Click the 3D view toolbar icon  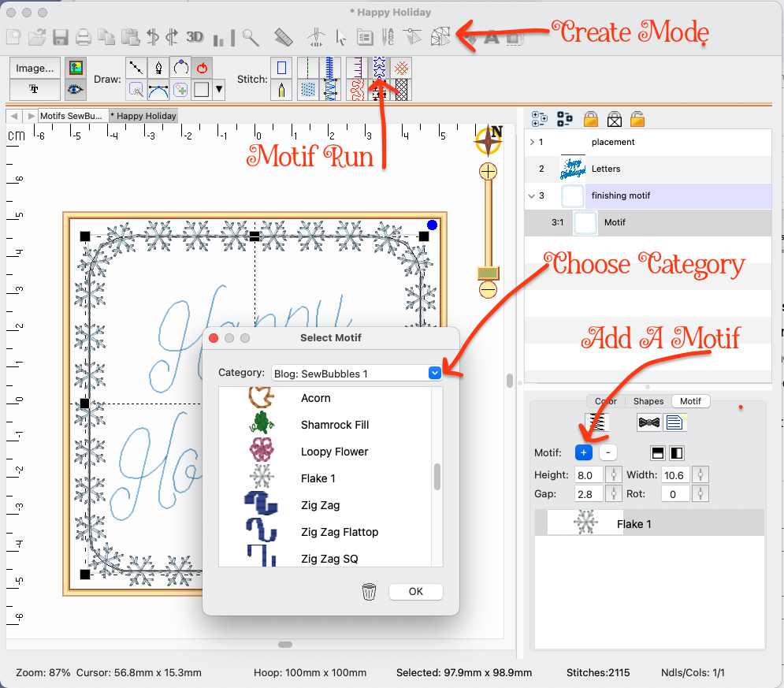pyautogui.click(x=195, y=36)
